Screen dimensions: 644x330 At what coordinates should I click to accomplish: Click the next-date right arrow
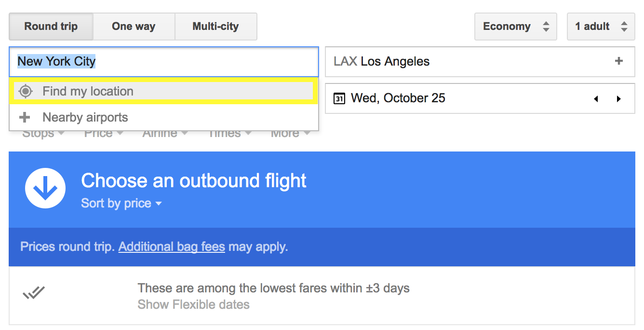tap(619, 98)
